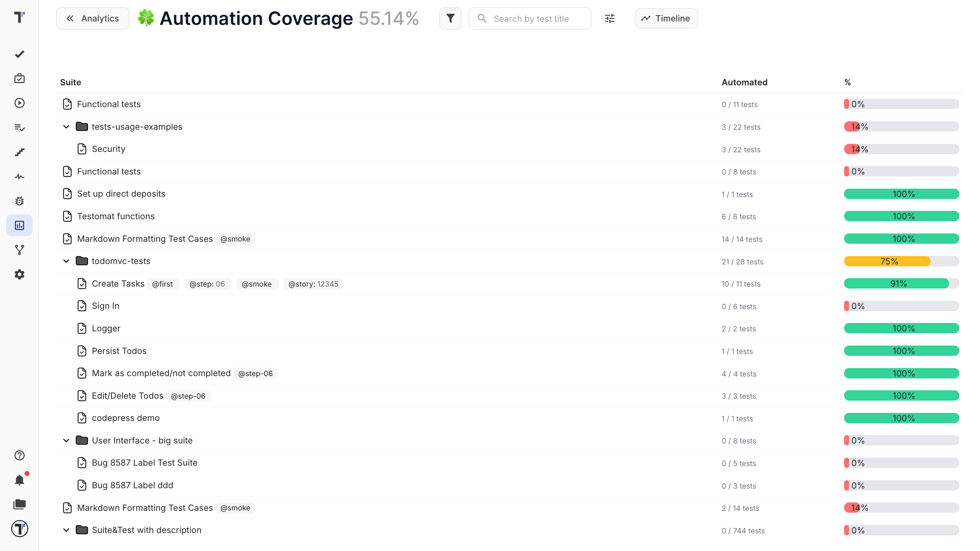Image resolution: width=980 pixels, height=551 pixels.
Task: Click the Sign In suite file icon
Action: coord(82,306)
